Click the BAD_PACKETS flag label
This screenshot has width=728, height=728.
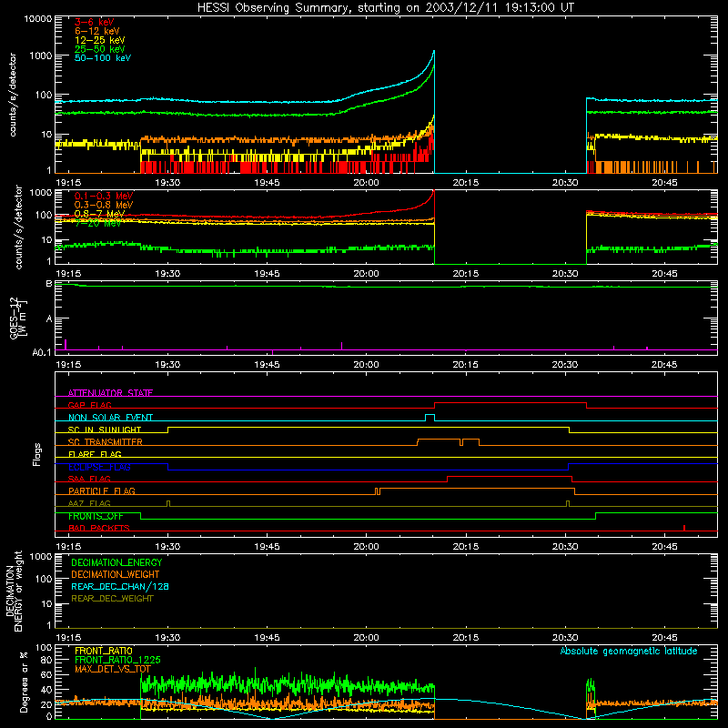(99, 528)
